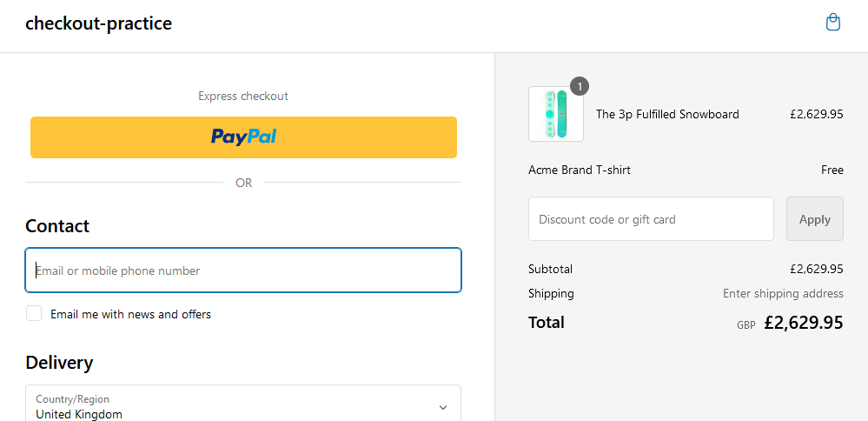Toggle 'Email me with news and offers' checkbox
Viewport: 868px width, 421px height.
34,313
